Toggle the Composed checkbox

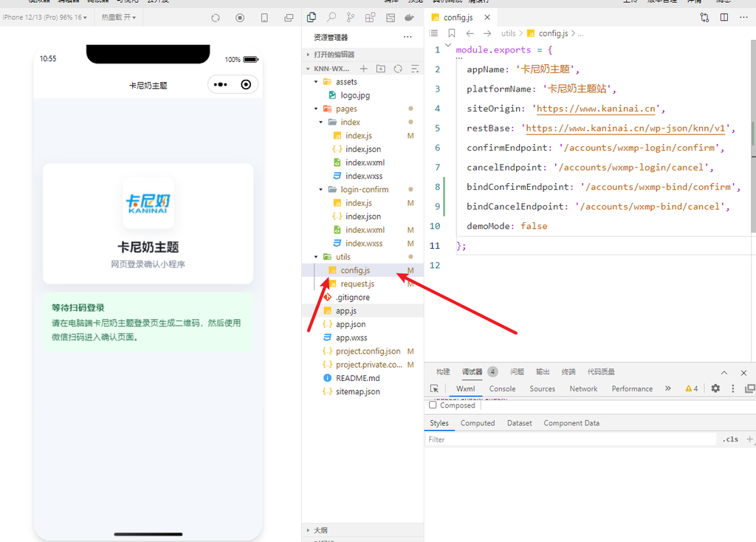click(x=433, y=405)
